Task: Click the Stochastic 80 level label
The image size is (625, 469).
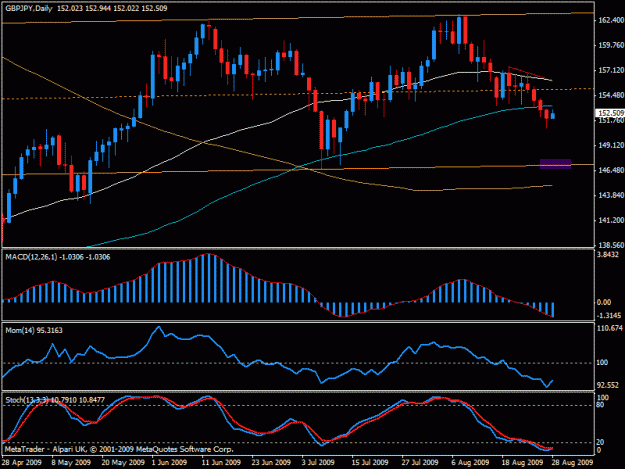Action: click(x=600, y=405)
